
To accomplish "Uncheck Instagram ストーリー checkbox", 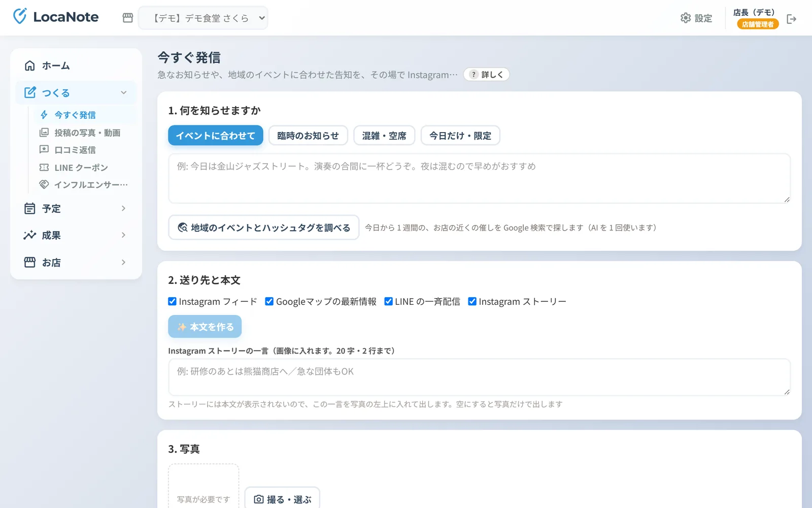I will point(472,301).
